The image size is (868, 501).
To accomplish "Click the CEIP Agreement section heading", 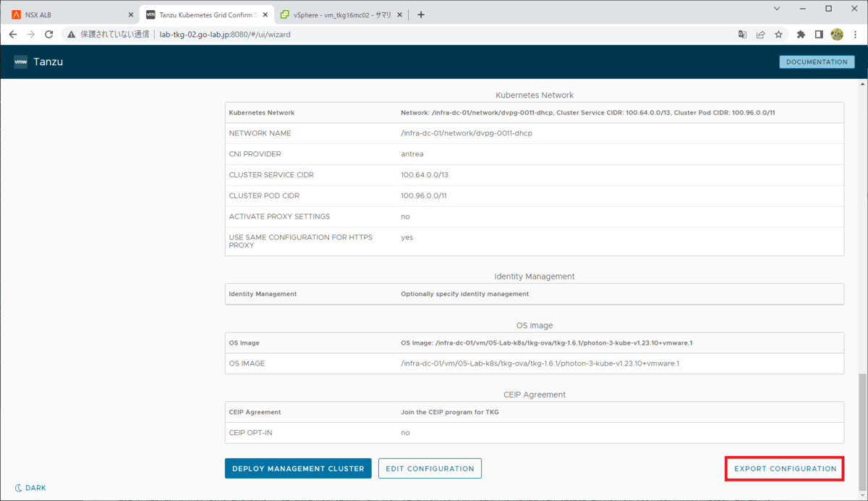I will (x=535, y=395).
